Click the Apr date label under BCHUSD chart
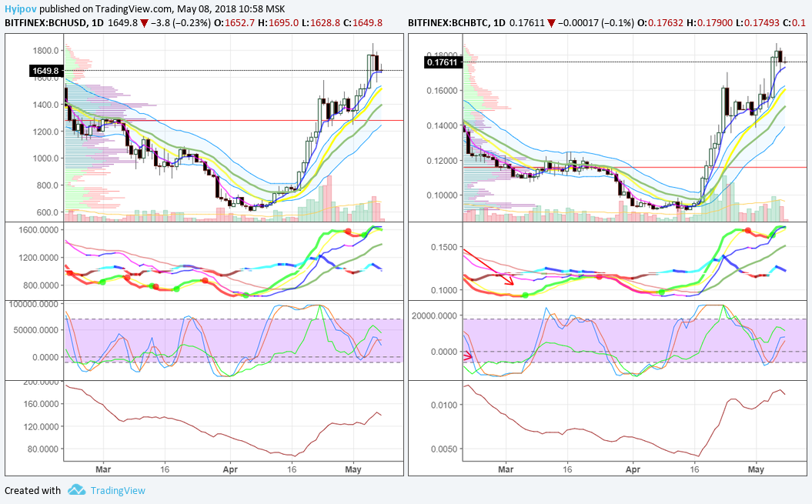Screen dimensions: 812x504 (x=230, y=469)
